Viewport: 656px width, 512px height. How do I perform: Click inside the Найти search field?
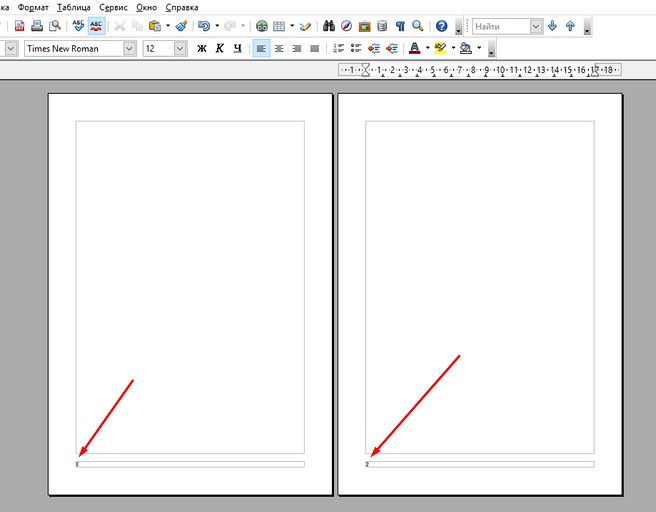tap(499, 26)
